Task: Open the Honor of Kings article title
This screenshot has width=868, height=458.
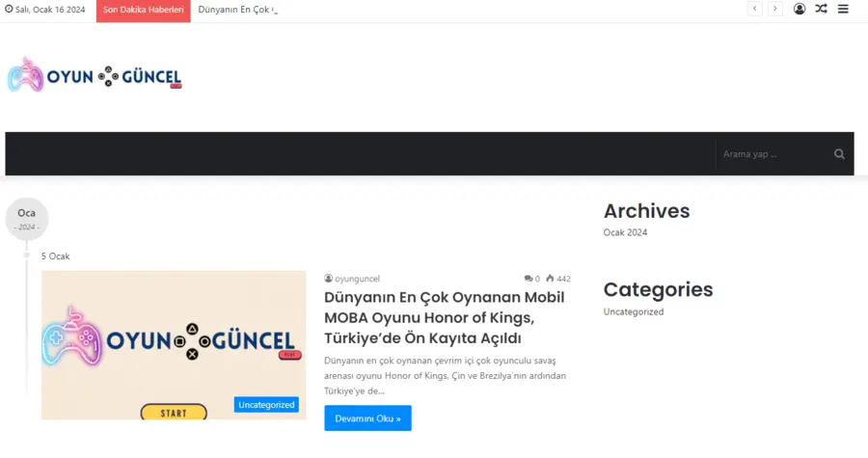Action: (x=444, y=317)
